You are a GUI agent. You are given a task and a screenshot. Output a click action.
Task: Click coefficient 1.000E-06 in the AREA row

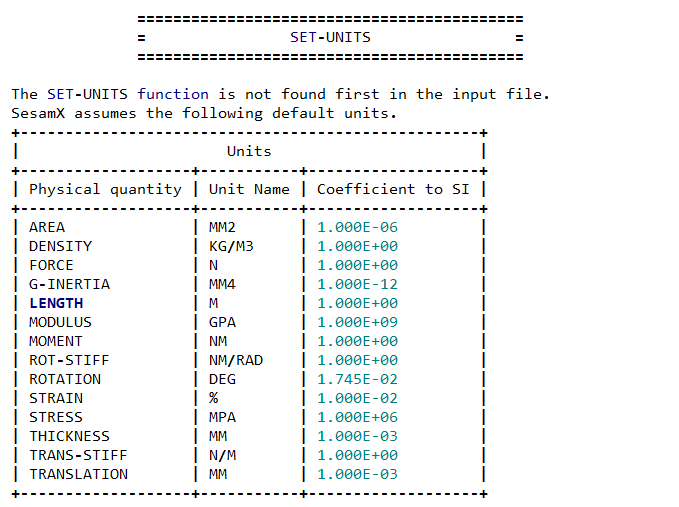(x=357, y=228)
